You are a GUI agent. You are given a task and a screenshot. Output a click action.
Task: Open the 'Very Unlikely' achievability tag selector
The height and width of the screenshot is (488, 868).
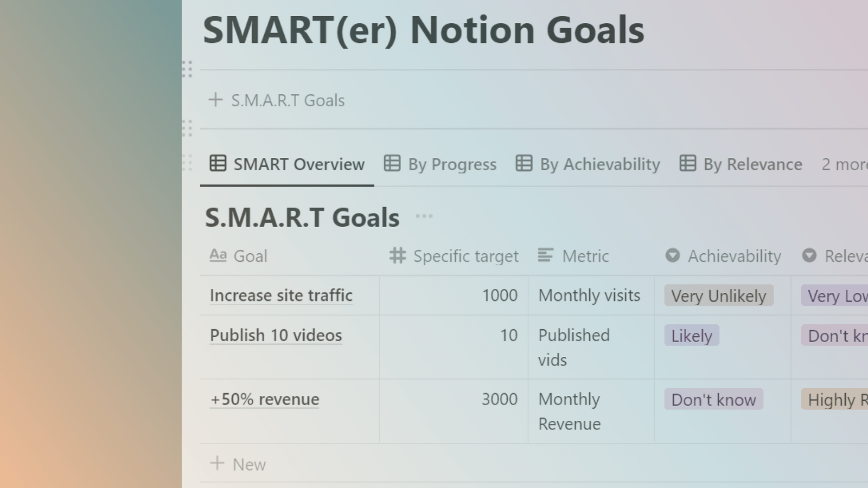click(719, 296)
